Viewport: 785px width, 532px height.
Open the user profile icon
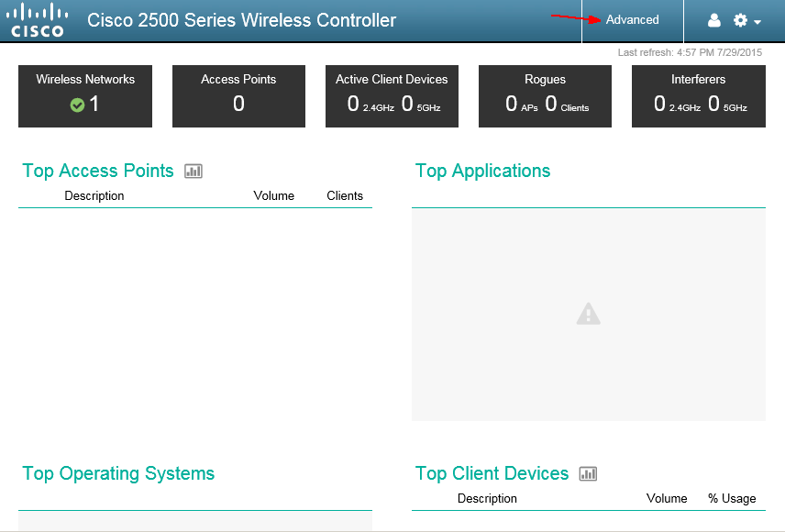(x=713, y=20)
